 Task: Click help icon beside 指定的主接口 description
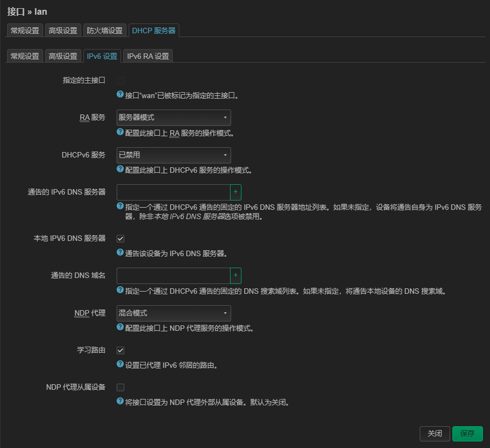[120, 94]
